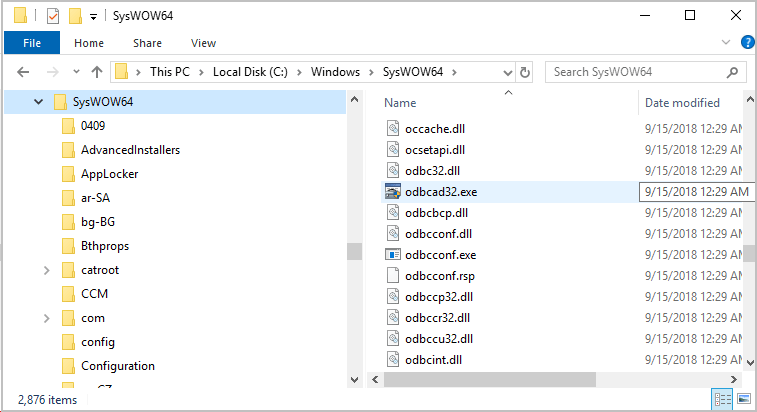
Task: Open the address bar history dropdown
Action: pos(507,72)
